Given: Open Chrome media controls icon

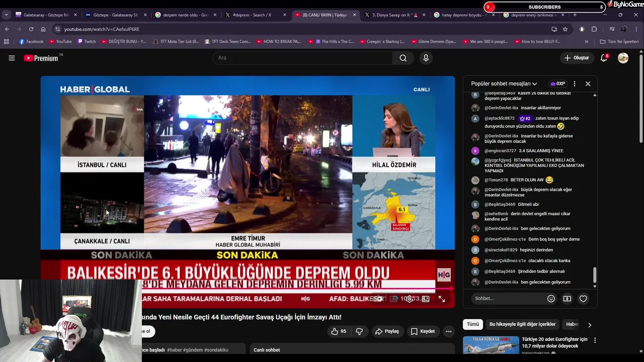Looking at the screenshot, I should 612,29.
